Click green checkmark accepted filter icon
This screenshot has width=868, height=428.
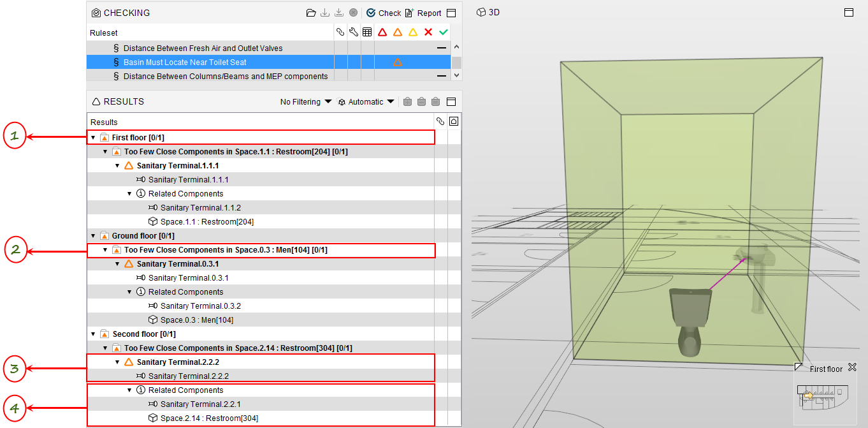pyautogui.click(x=444, y=33)
